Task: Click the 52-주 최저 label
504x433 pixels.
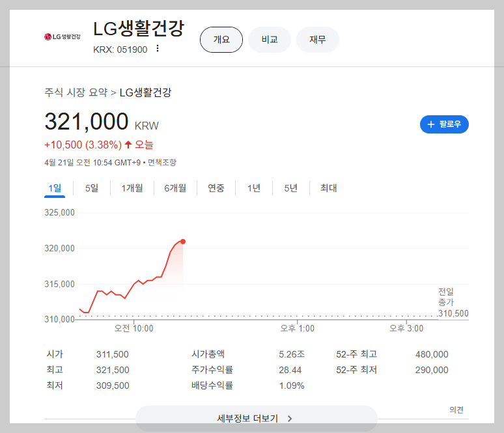Action: (356, 370)
